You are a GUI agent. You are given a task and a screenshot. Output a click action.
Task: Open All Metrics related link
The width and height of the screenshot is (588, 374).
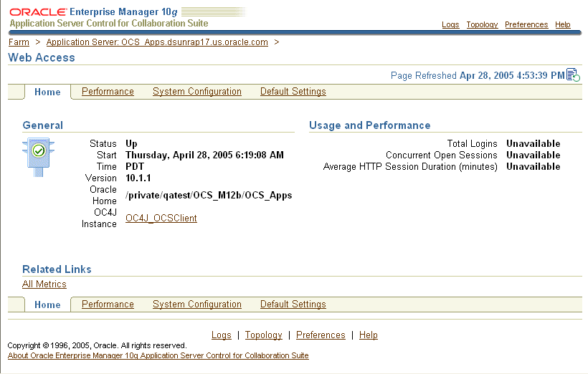pos(44,284)
